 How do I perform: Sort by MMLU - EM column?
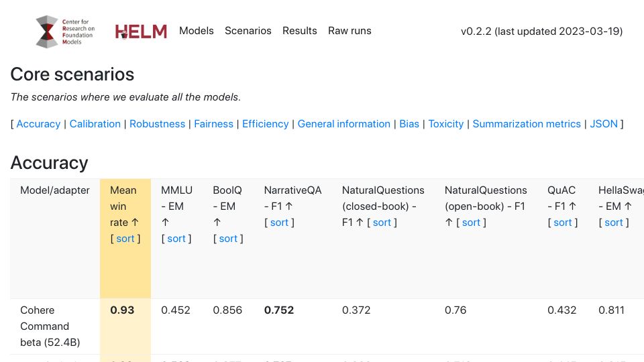coord(176,239)
